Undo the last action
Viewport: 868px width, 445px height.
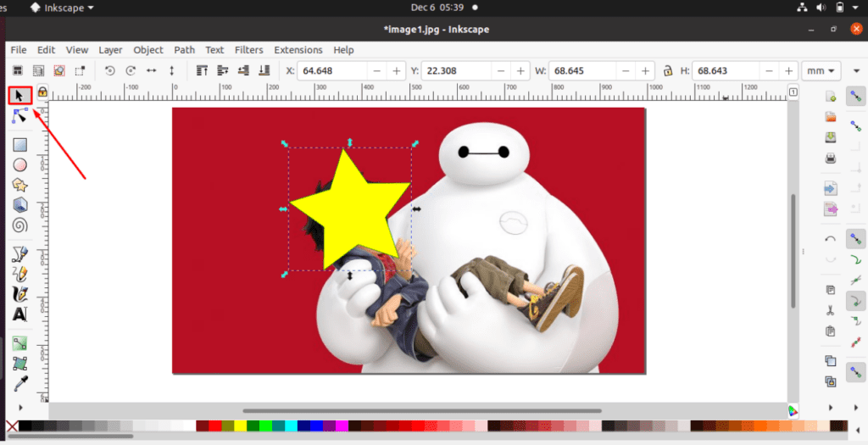(831, 238)
